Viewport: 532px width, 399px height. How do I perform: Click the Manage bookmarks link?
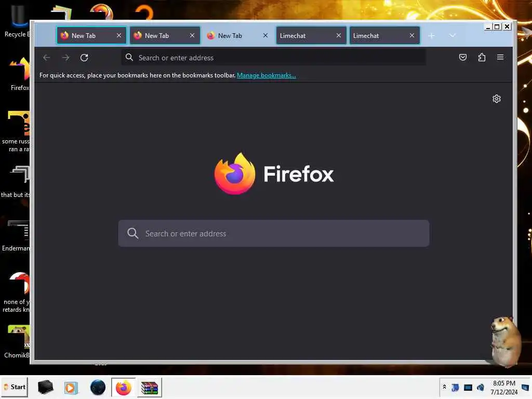pyautogui.click(x=267, y=75)
